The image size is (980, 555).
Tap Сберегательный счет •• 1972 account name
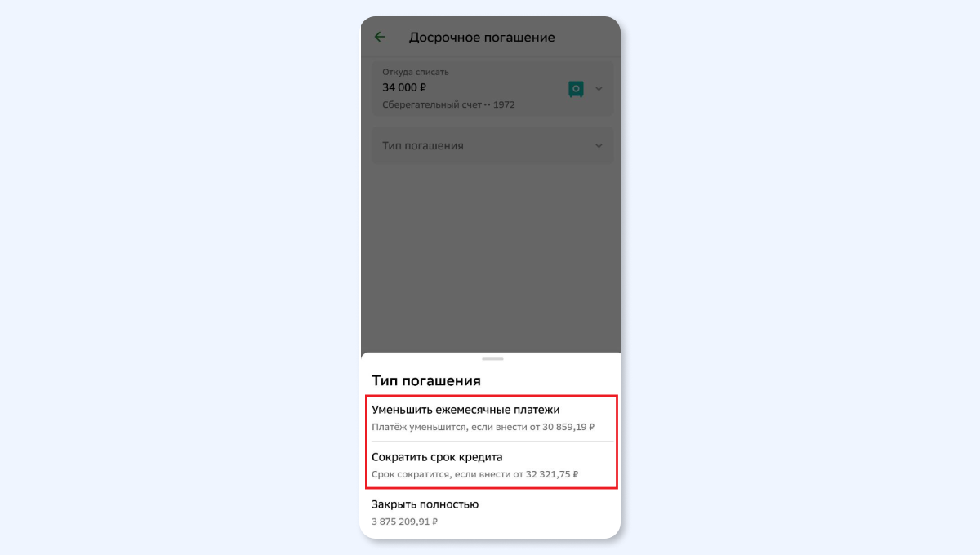click(x=448, y=105)
